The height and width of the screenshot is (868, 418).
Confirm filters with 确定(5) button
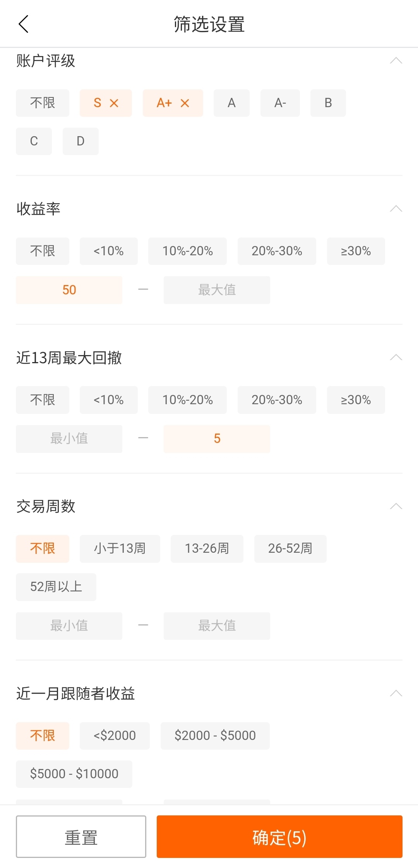point(279,837)
